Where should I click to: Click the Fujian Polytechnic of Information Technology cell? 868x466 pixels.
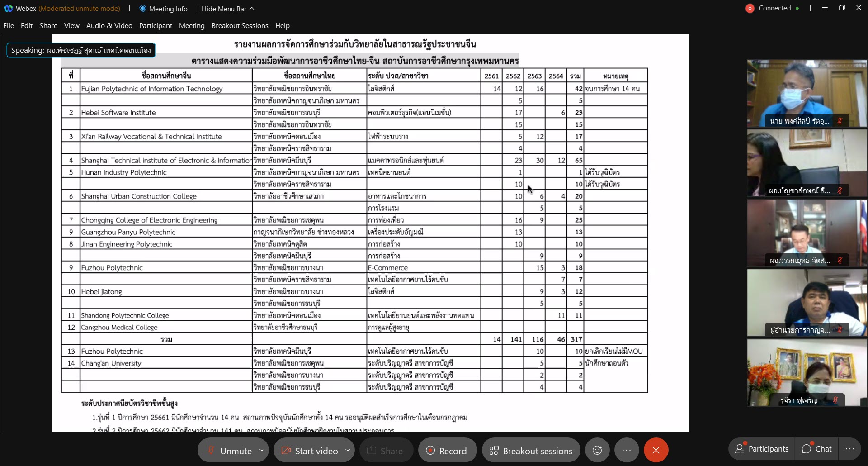[166, 89]
